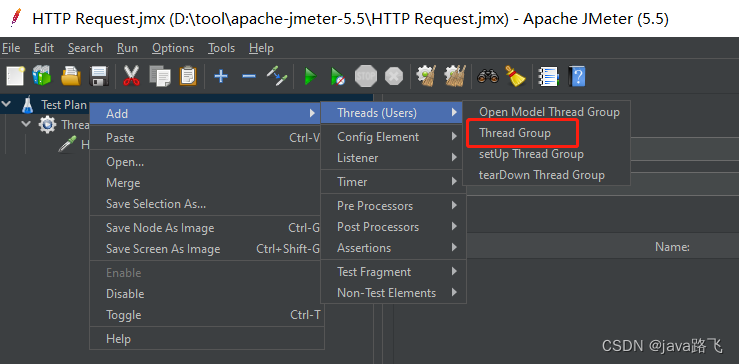739x364 pixels.
Task: Expand the Pre Processors submenu
Action: pyautogui.click(x=393, y=206)
